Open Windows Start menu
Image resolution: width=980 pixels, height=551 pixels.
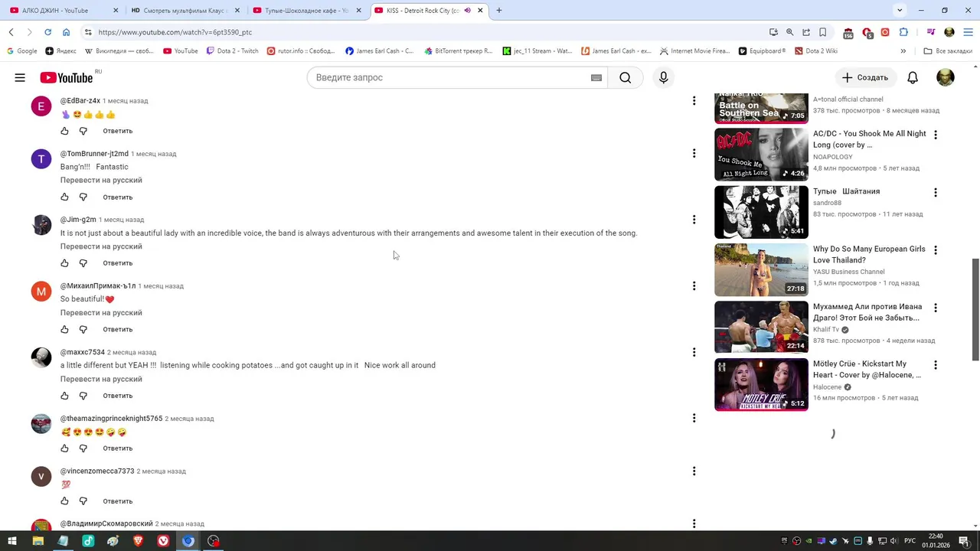coord(12,541)
